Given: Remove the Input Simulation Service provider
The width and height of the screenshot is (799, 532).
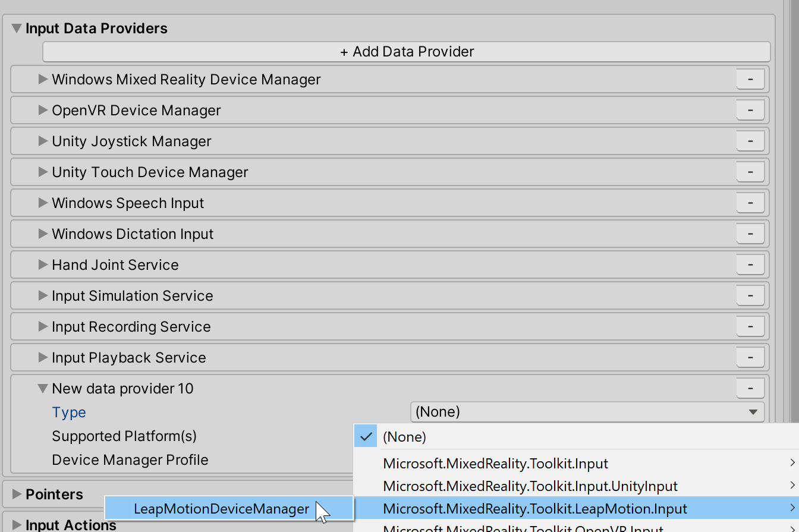Looking at the screenshot, I should point(750,295).
